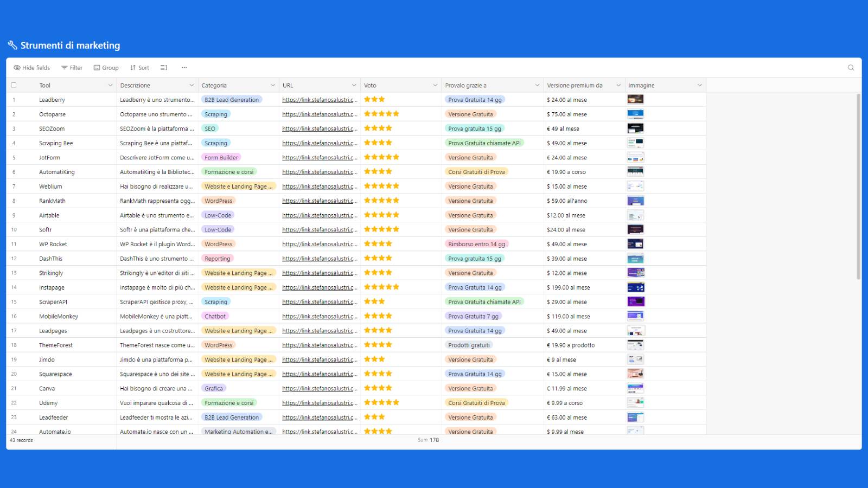Click the search magnifier icon

click(851, 68)
